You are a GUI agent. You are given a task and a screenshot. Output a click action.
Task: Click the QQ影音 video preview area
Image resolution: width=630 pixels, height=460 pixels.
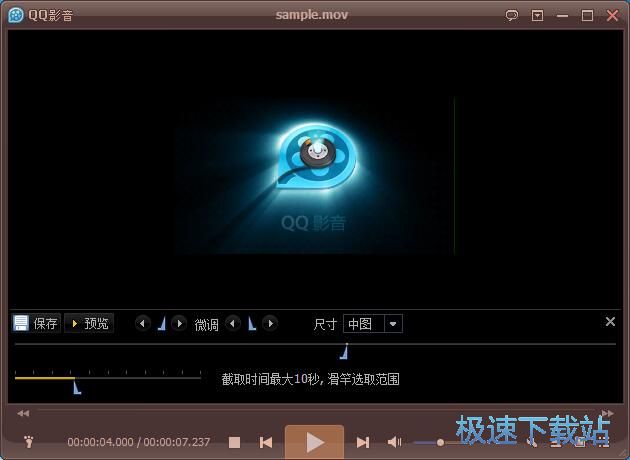pyautogui.click(x=315, y=169)
